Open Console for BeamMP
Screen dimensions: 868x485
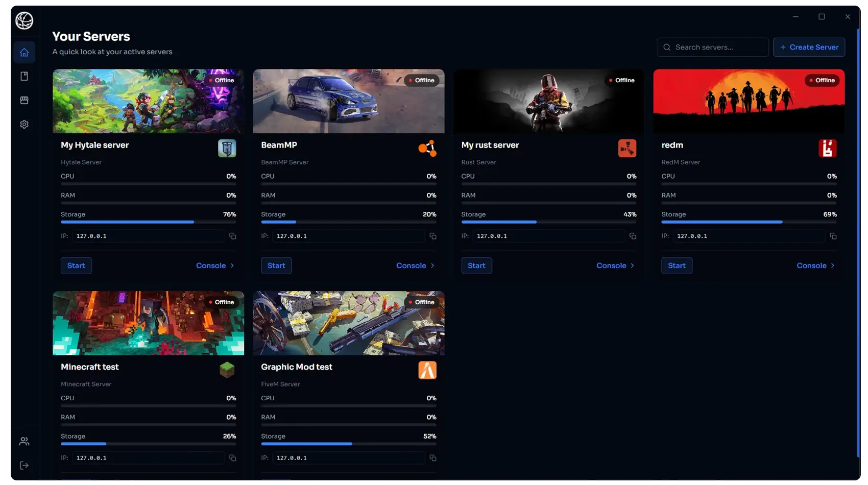[415, 266]
